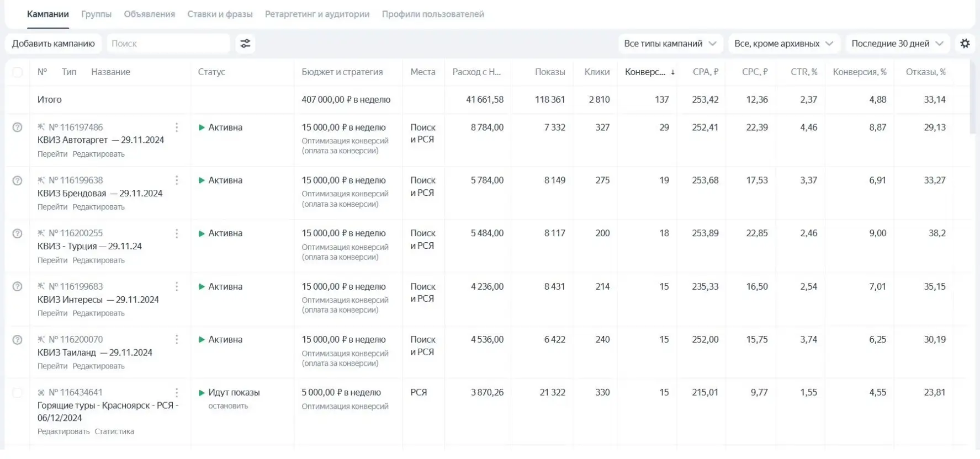This screenshot has width=980, height=459.
Task: Click campaign type icon for № 116200255
Action: click(x=41, y=233)
